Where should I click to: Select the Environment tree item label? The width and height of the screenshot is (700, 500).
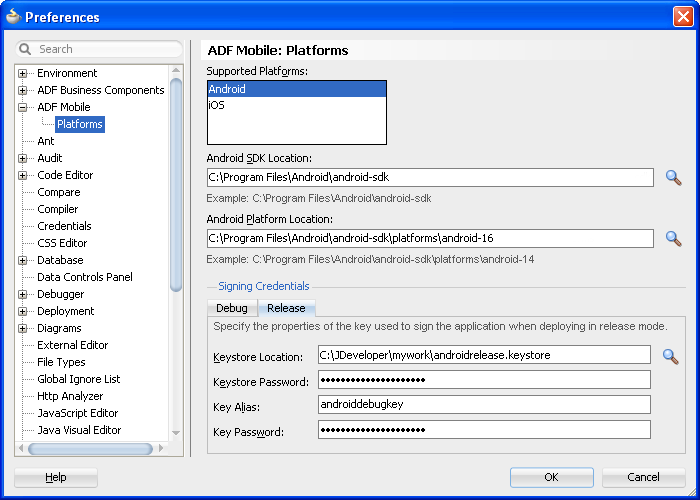click(x=67, y=73)
